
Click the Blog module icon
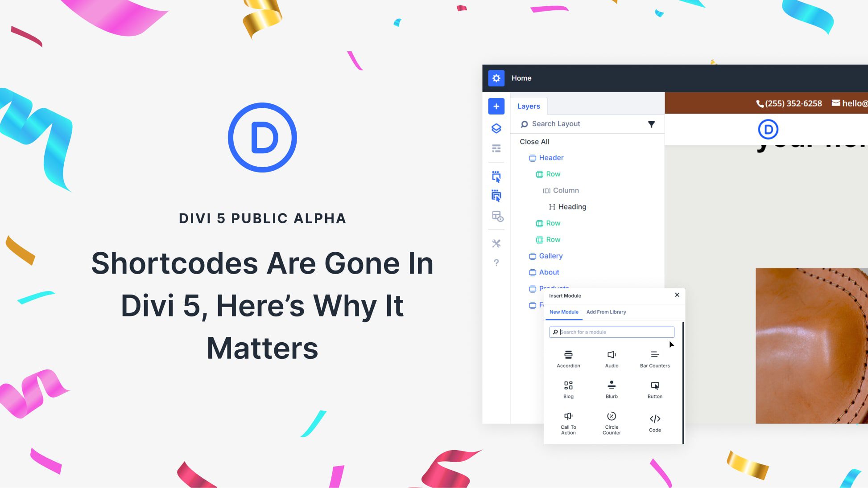tap(568, 385)
